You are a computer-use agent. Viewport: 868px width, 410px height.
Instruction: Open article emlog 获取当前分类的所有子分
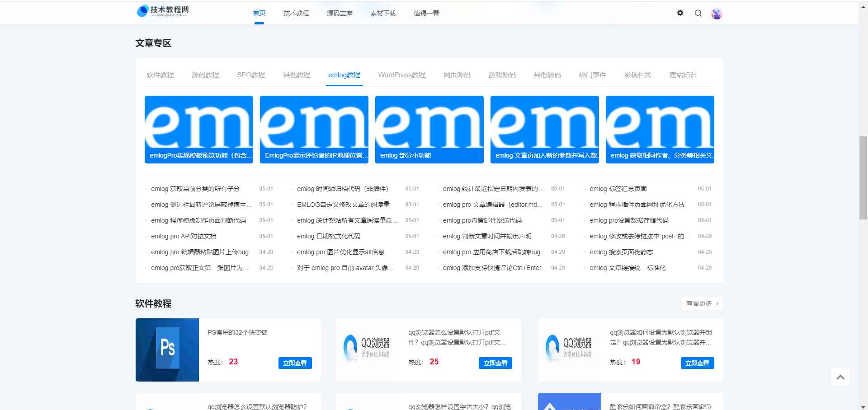tap(195, 189)
